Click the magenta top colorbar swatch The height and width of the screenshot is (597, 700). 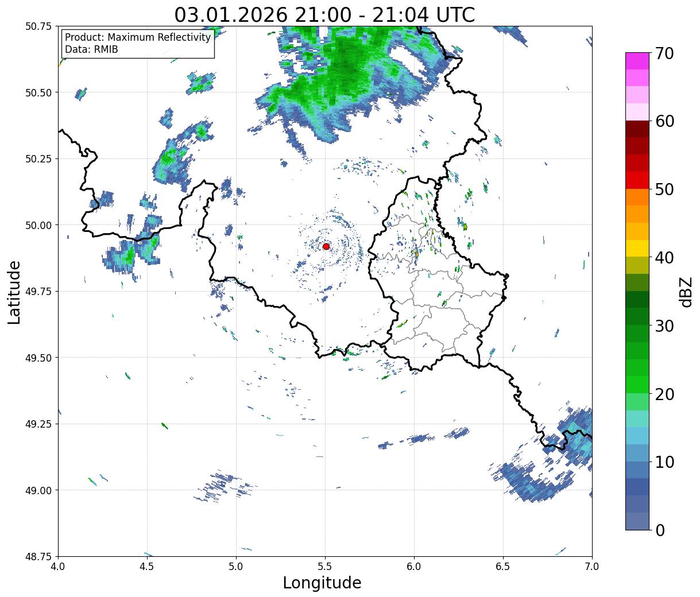tap(637, 61)
